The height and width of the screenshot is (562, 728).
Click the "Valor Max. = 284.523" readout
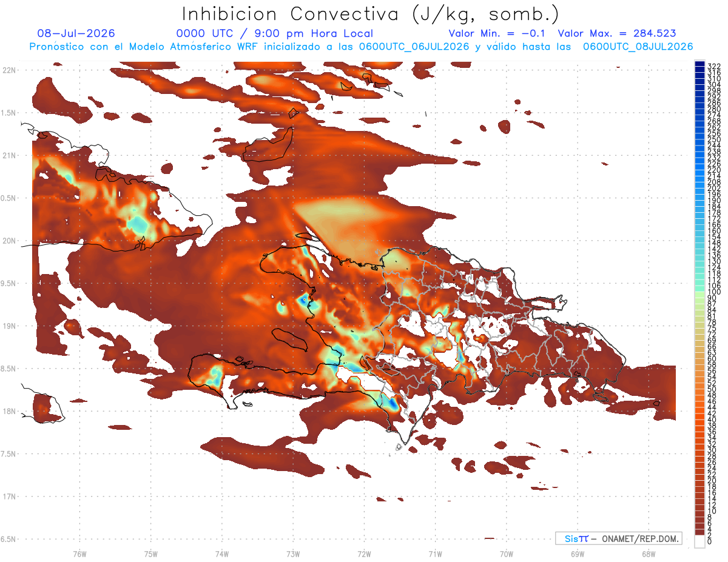point(617,33)
